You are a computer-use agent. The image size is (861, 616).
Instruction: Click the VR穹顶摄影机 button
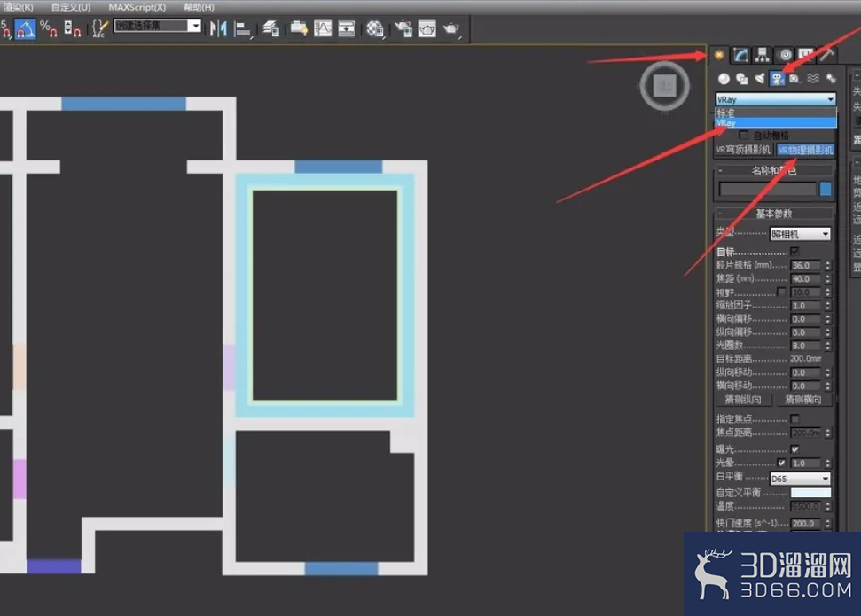click(743, 150)
